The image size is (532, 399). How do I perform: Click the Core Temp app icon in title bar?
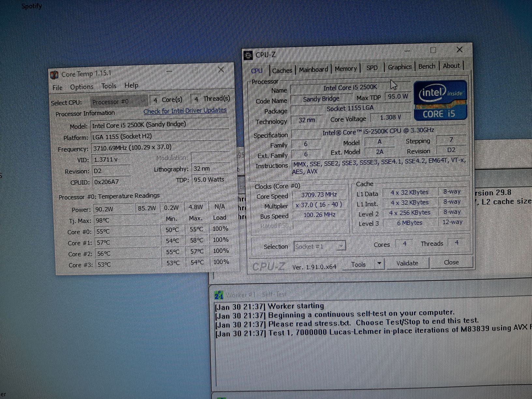[55, 75]
